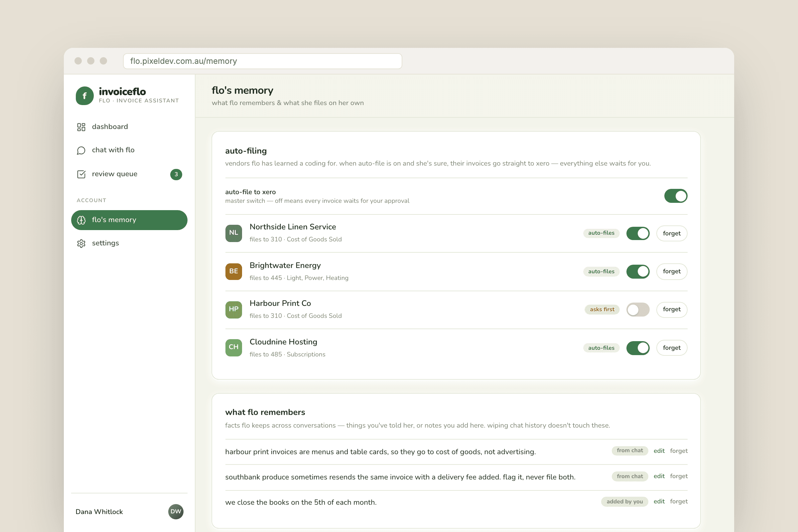Click from chat tag on southbank produce row
The height and width of the screenshot is (532, 798).
(630, 476)
